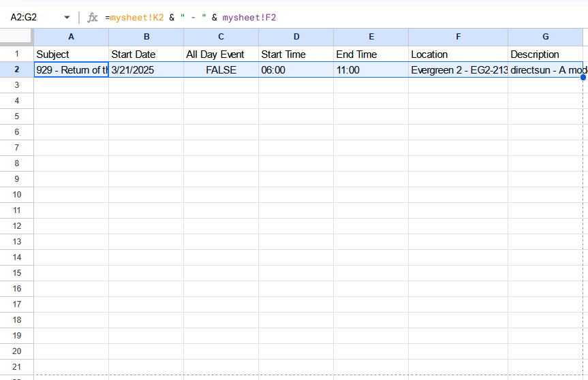
Task: Click the select-all corner box
Action: click(x=16, y=36)
